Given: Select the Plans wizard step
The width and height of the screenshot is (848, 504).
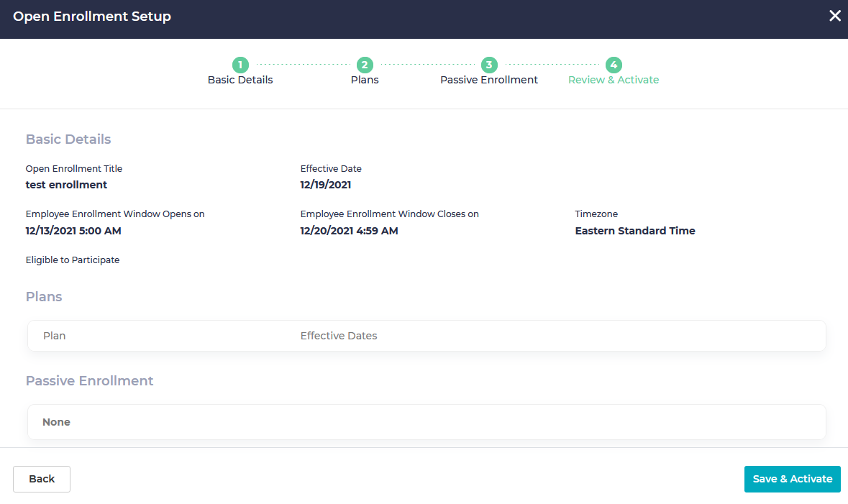Looking at the screenshot, I should (364, 79).
